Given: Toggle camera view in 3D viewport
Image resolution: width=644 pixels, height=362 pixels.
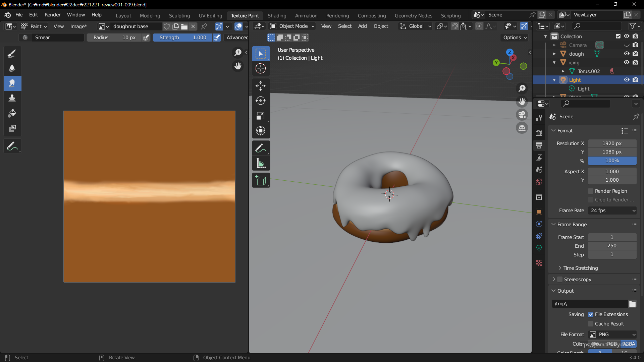Looking at the screenshot, I should pyautogui.click(x=522, y=115).
